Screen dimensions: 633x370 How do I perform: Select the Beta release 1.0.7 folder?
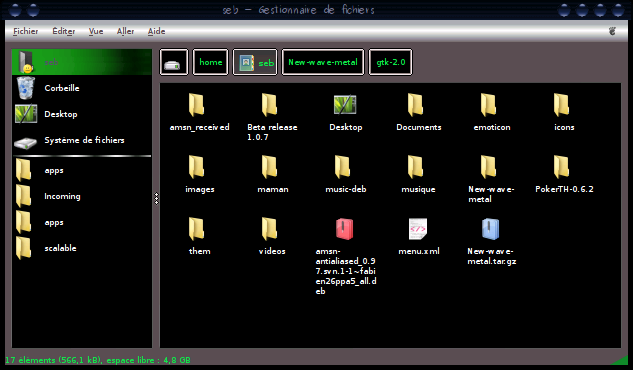(270, 105)
